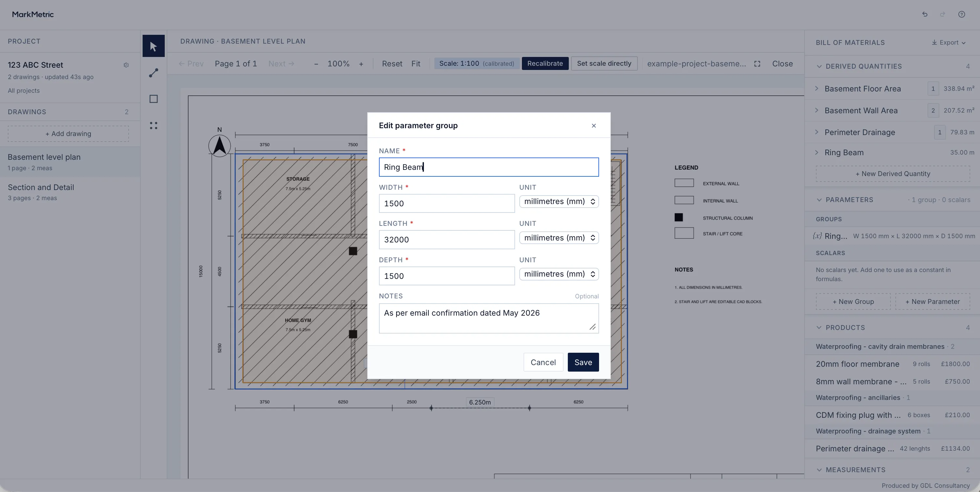Click the Basement Wall Area count badge
The height and width of the screenshot is (492, 980).
933,110
